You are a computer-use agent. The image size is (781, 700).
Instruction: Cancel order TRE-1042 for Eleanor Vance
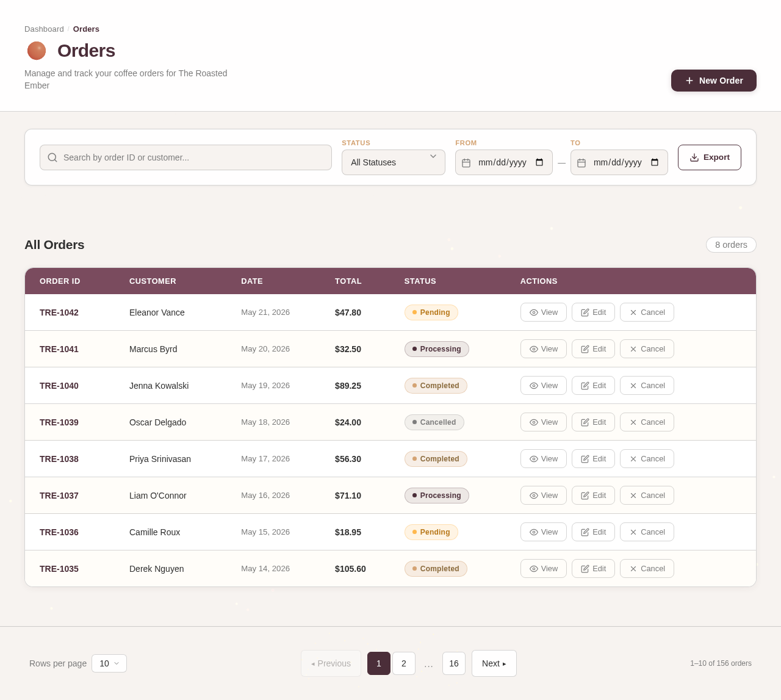(x=647, y=312)
